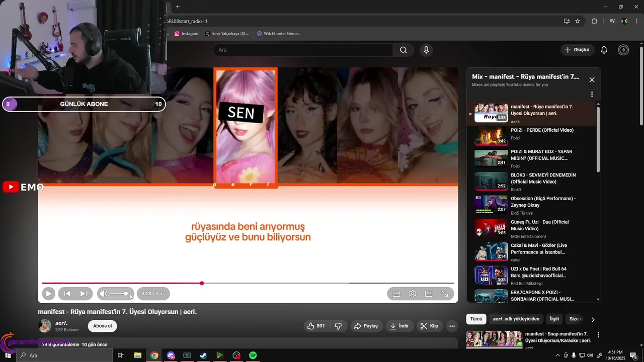This screenshot has height=362, width=644.
Task: Open File Explorer from the taskbar
Action: click(137, 355)
